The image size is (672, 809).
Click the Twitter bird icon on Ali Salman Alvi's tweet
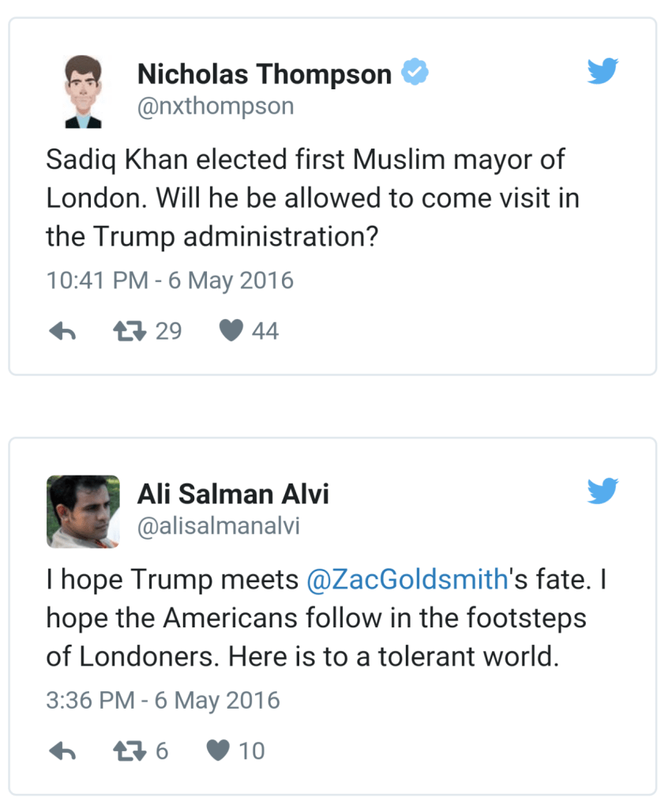603,491
